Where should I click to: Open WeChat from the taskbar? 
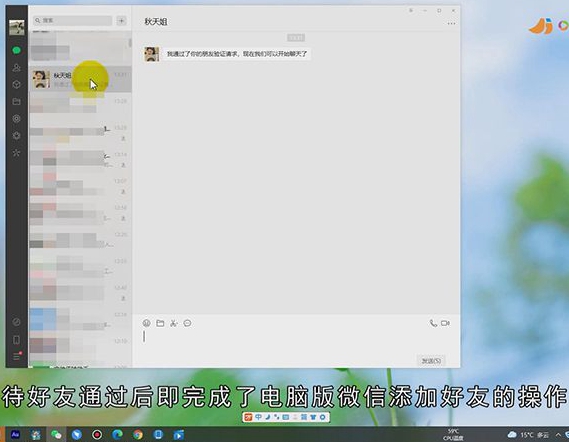(x=56, y=434)
